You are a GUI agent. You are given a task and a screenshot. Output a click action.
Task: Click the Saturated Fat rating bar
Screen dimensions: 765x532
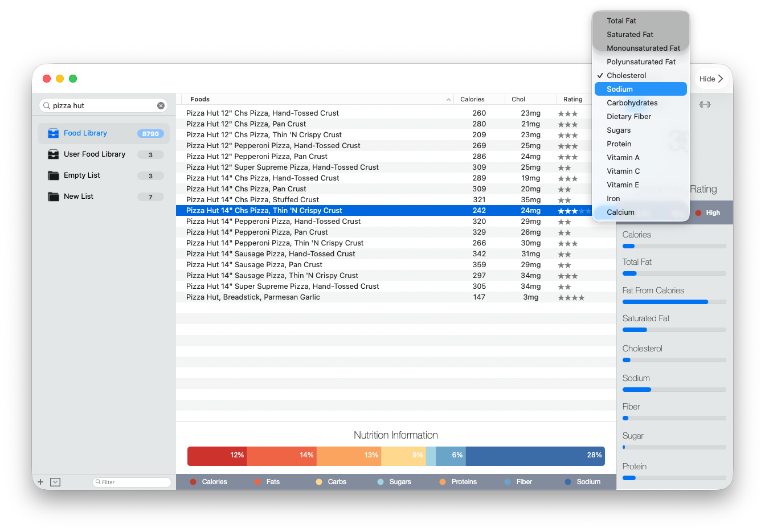click(674, 330)
